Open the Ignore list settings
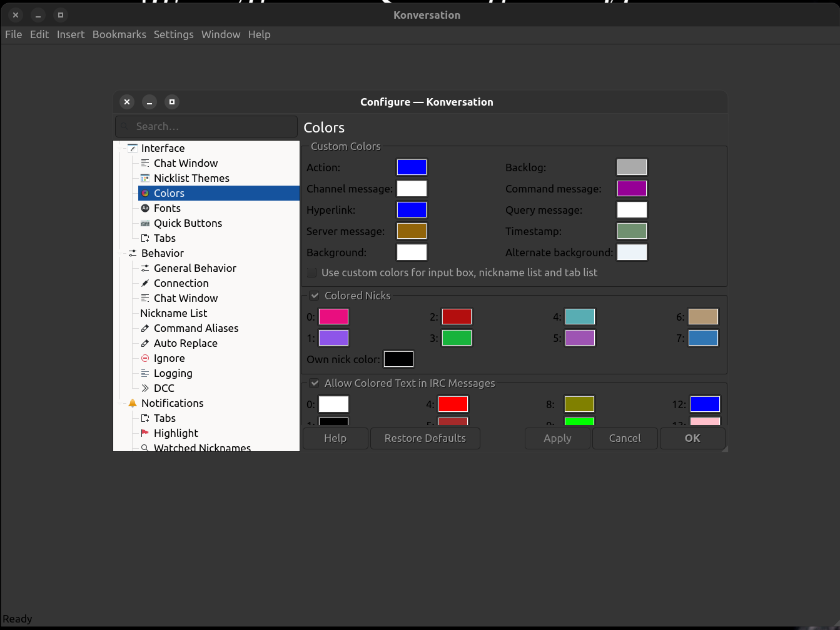The width and height of the screenshot is (840, 630). [169, 358]
